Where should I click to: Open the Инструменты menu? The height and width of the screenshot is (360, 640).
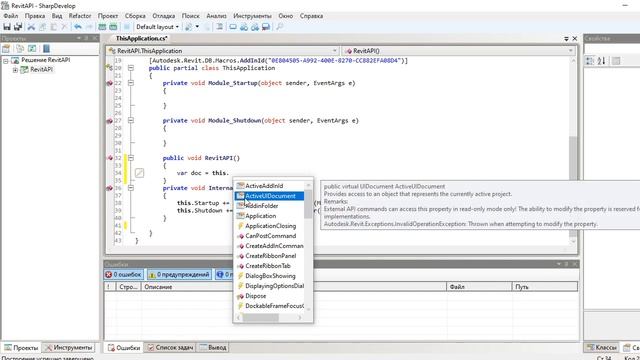pyautogui.click(x=252, y=16)
